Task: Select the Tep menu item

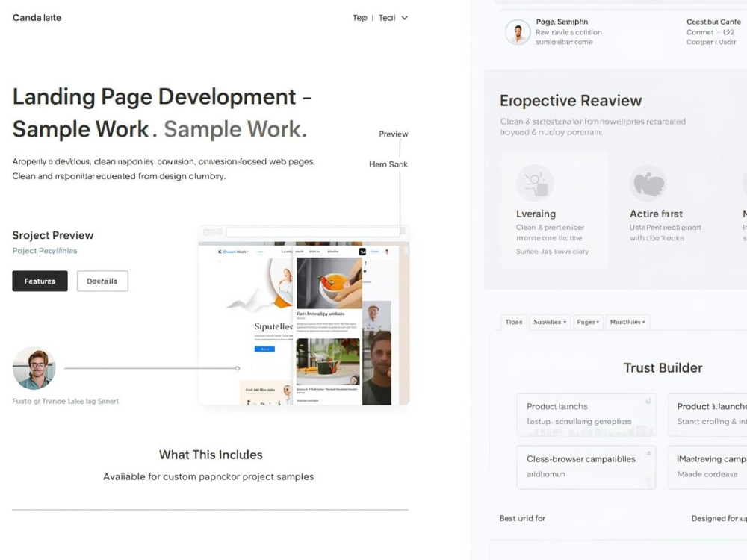Action: tap(360, 18)
